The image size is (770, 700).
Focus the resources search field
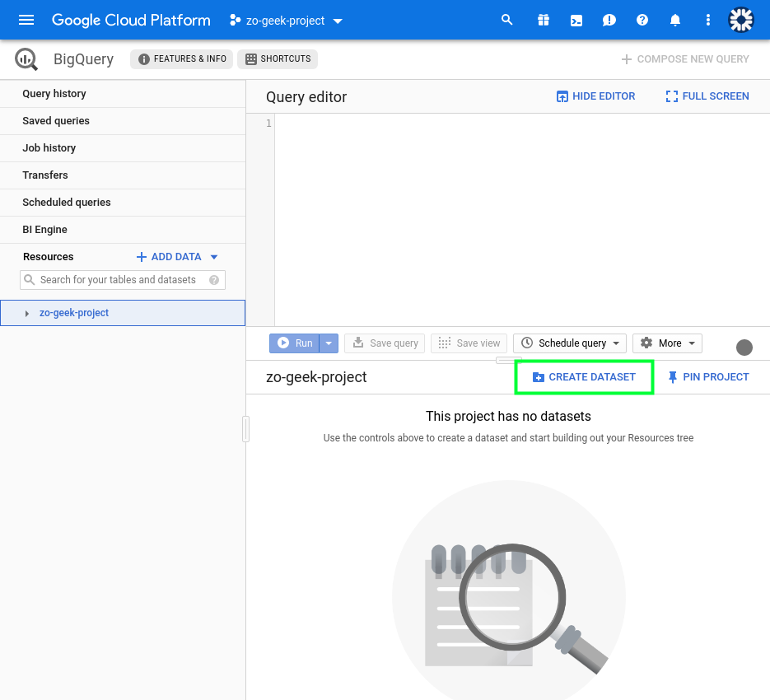click(123, 280)
